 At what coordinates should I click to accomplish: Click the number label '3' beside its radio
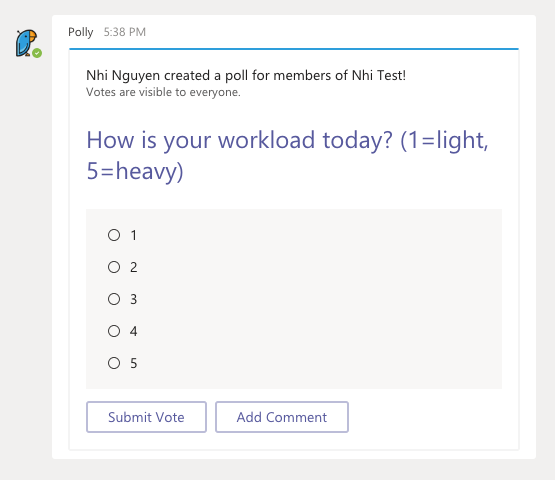(133, 299)
